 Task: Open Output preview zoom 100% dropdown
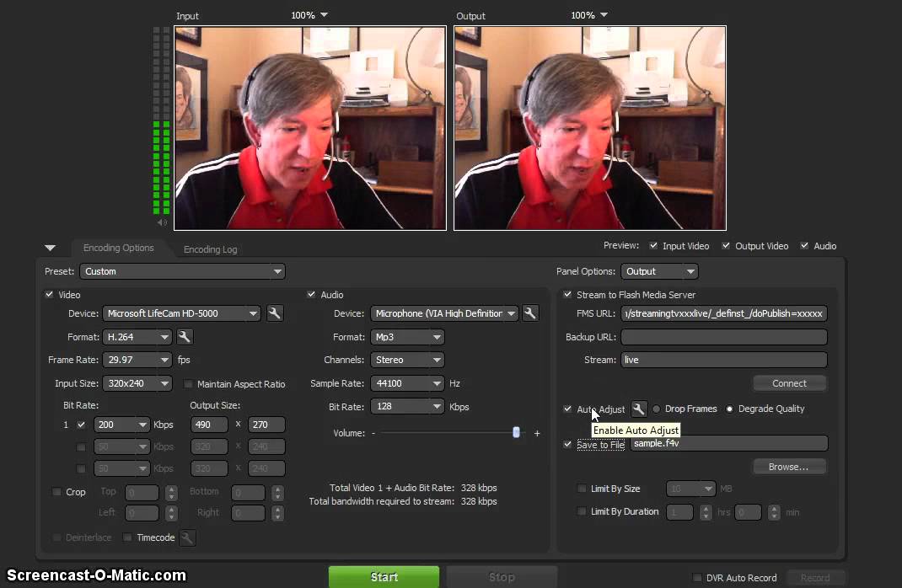[589, 15]
